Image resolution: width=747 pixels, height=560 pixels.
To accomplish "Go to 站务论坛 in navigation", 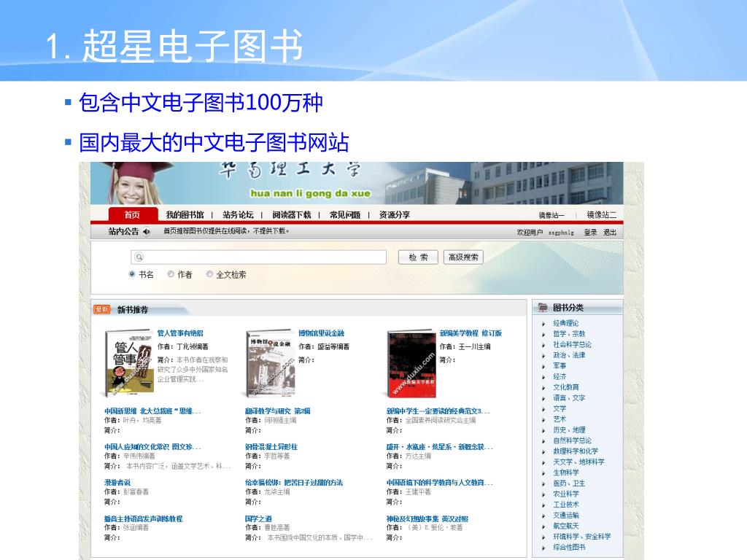I will pyautogui.click(x=238, y=215).
